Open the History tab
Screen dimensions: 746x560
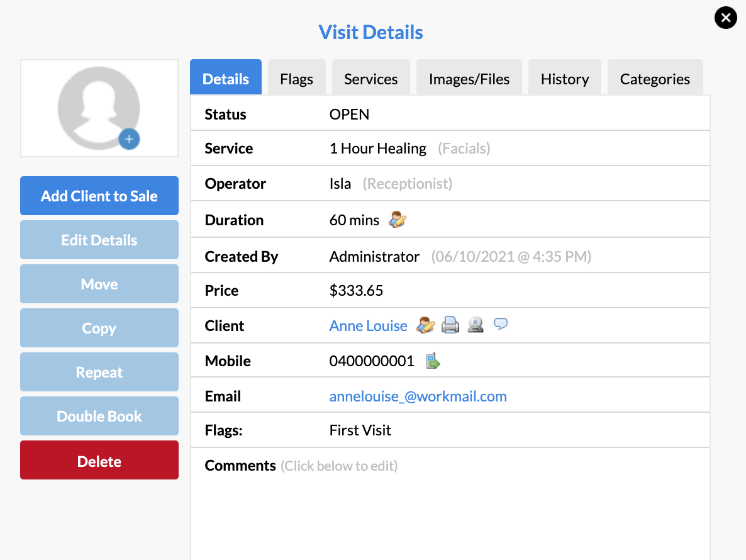565,77
